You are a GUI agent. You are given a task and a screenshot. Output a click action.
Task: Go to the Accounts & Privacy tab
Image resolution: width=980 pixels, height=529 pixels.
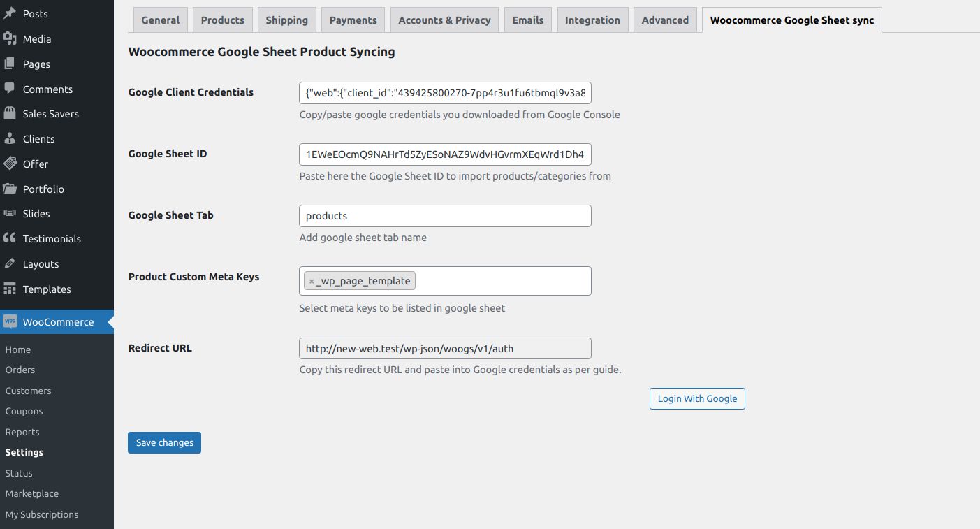[x=444, y=20]
